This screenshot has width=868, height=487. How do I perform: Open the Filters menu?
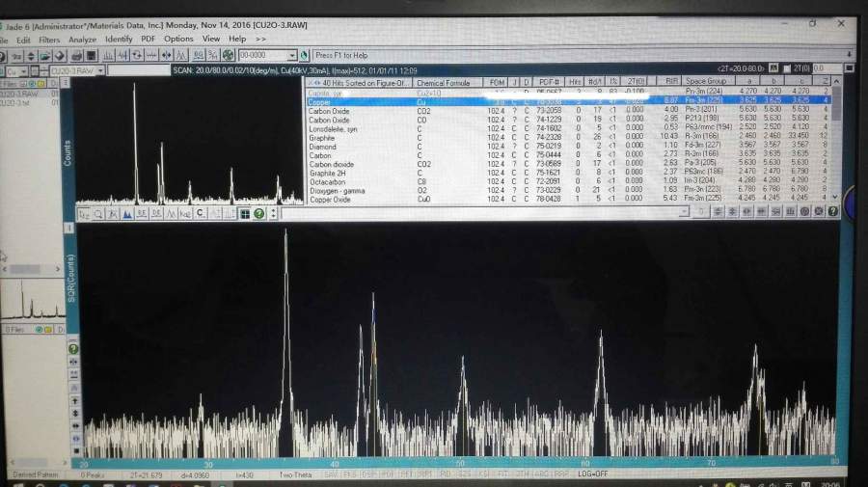tap(49, 40)
